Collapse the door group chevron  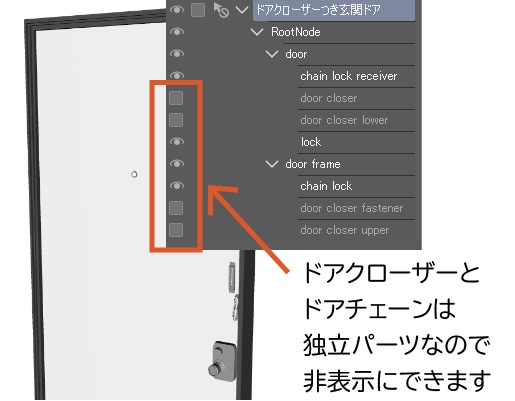(x=272, y=54)
